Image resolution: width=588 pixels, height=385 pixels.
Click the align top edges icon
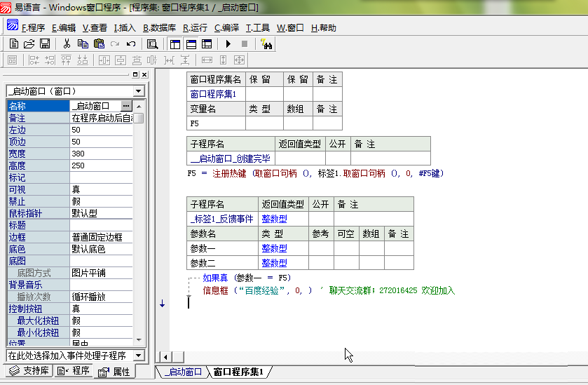[67, 60]
